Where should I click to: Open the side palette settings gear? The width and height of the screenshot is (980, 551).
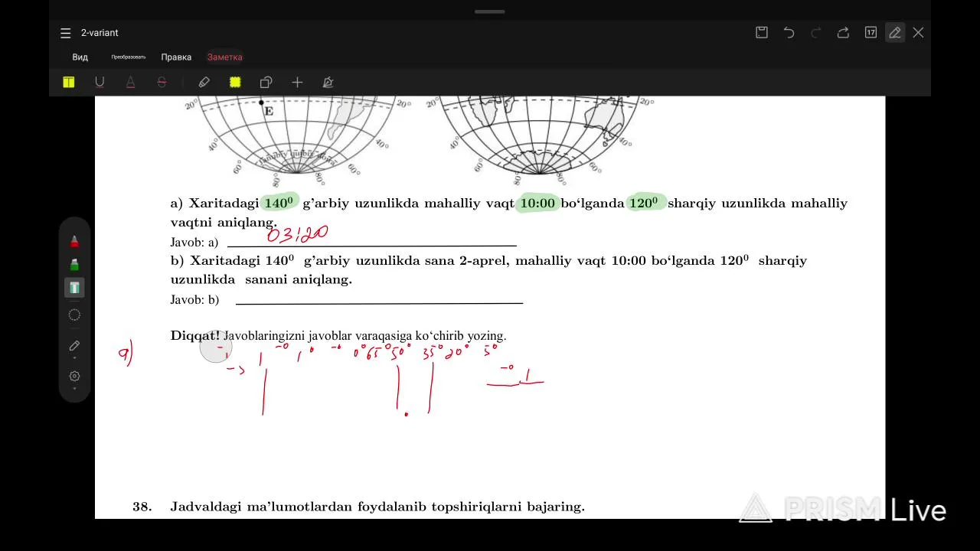(x=74, y=376)
